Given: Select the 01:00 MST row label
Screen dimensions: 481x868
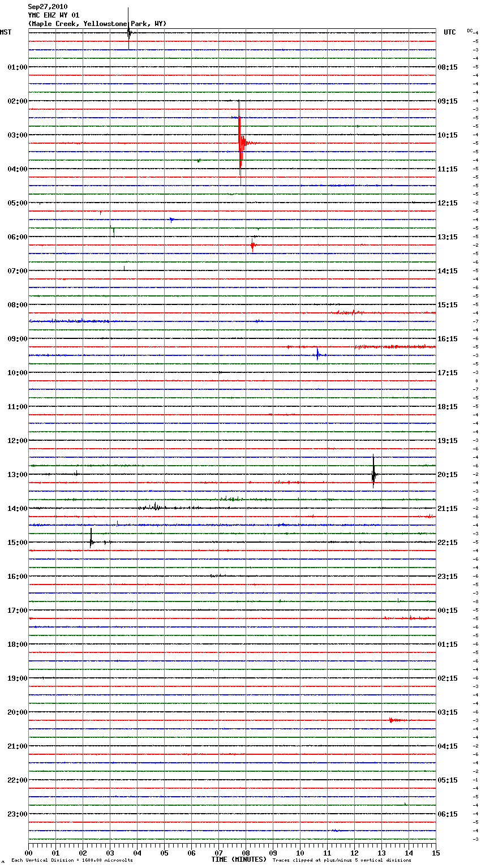Looking at the screenshot, I should [17, 67].
